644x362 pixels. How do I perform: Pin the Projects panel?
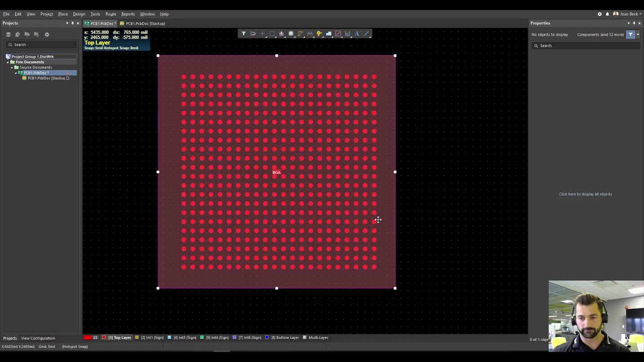[72, 23]
